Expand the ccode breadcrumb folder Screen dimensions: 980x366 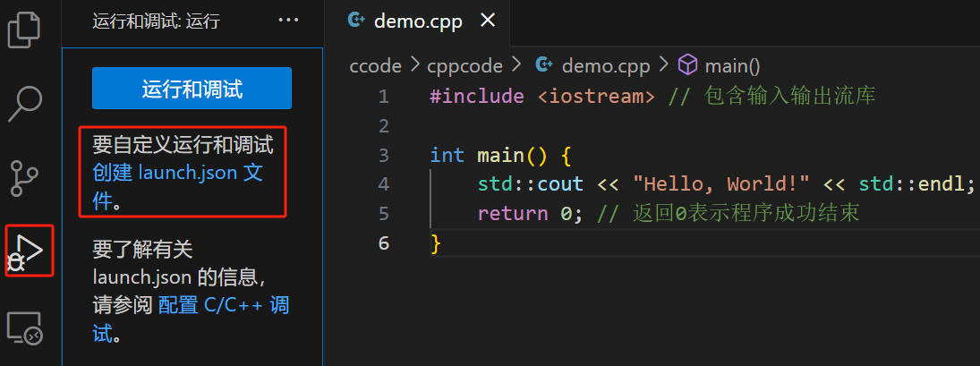click(374, 64)
